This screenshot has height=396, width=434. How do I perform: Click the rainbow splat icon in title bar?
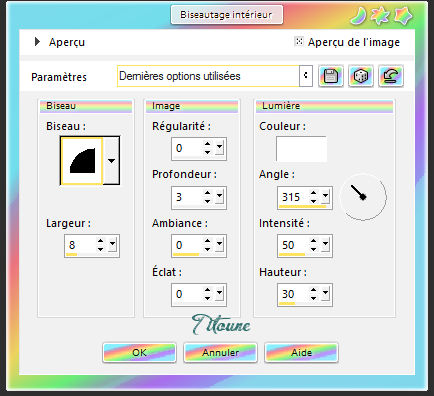(x=381, y=16)
